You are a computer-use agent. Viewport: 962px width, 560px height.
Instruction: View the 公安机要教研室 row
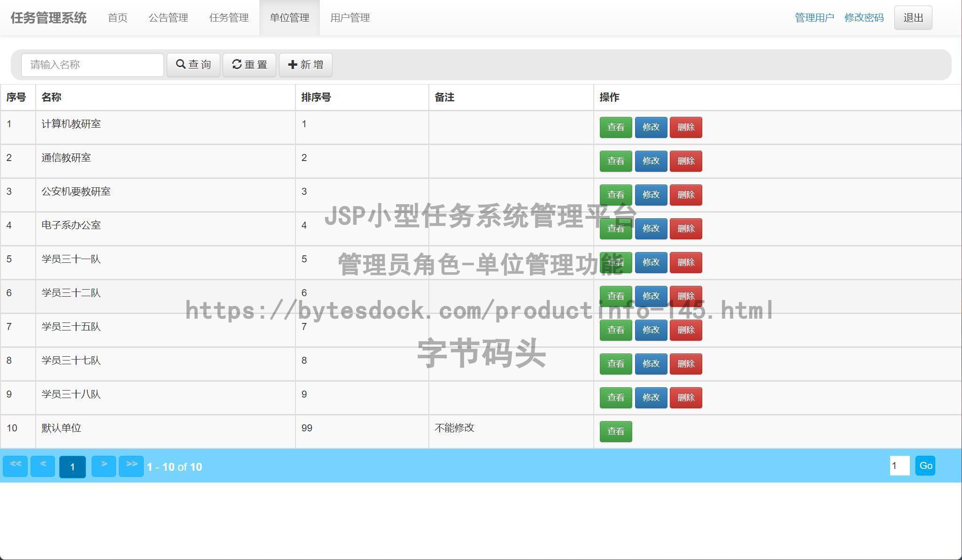[x=616, y=195]
